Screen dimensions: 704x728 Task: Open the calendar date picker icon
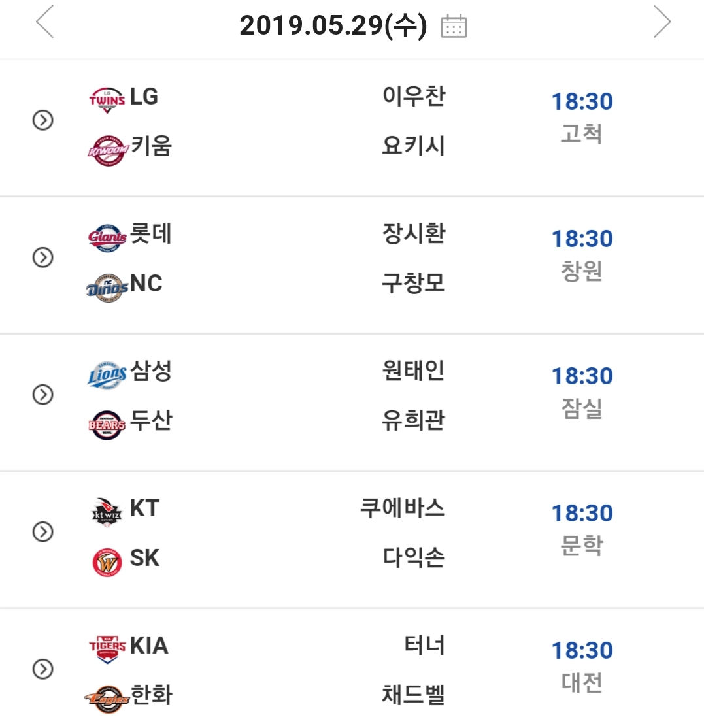[454, 25]
